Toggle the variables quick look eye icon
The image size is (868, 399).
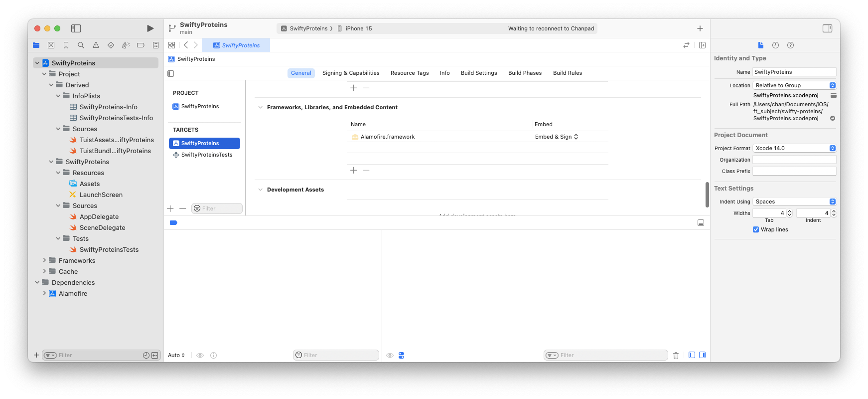200,355
